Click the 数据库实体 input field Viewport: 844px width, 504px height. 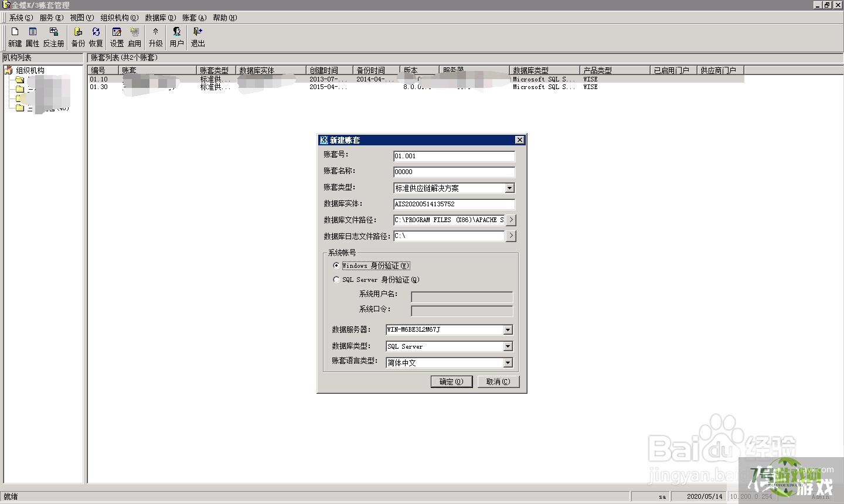[454, 204]
